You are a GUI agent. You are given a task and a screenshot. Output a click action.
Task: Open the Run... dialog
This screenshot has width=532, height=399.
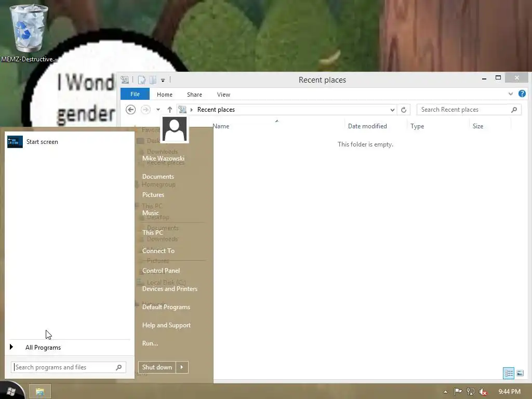(150, 343)
